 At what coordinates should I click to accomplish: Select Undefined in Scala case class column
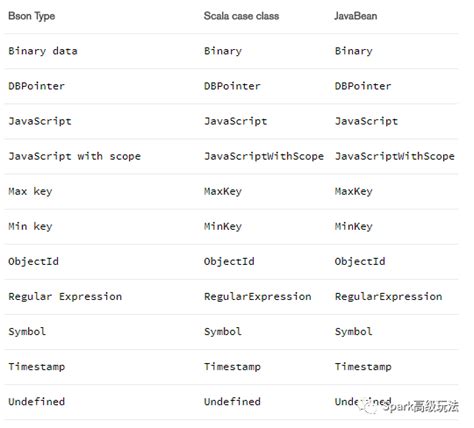coord(232,402)
